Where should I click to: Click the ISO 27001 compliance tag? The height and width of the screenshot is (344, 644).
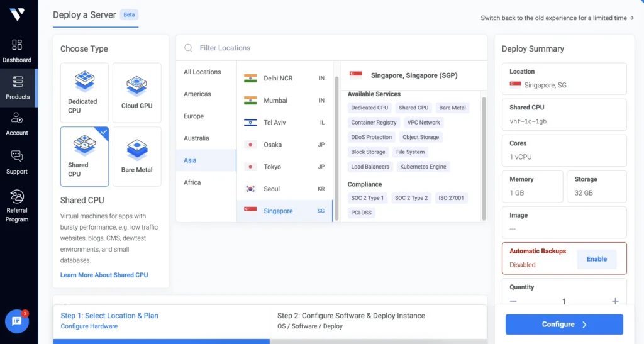pos(451,198)
